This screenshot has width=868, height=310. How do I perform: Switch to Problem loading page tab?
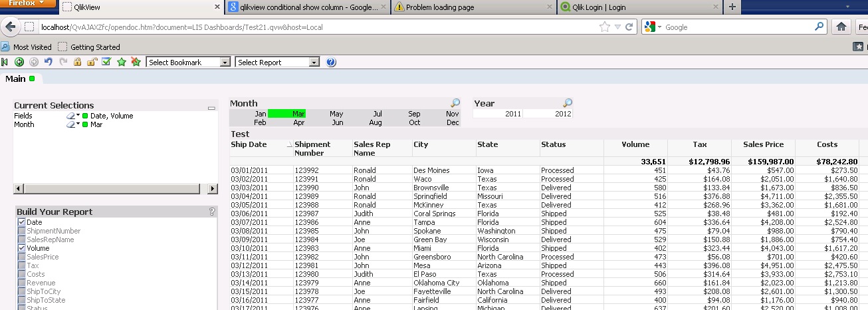pyautogui.click(x=473, y=7)
